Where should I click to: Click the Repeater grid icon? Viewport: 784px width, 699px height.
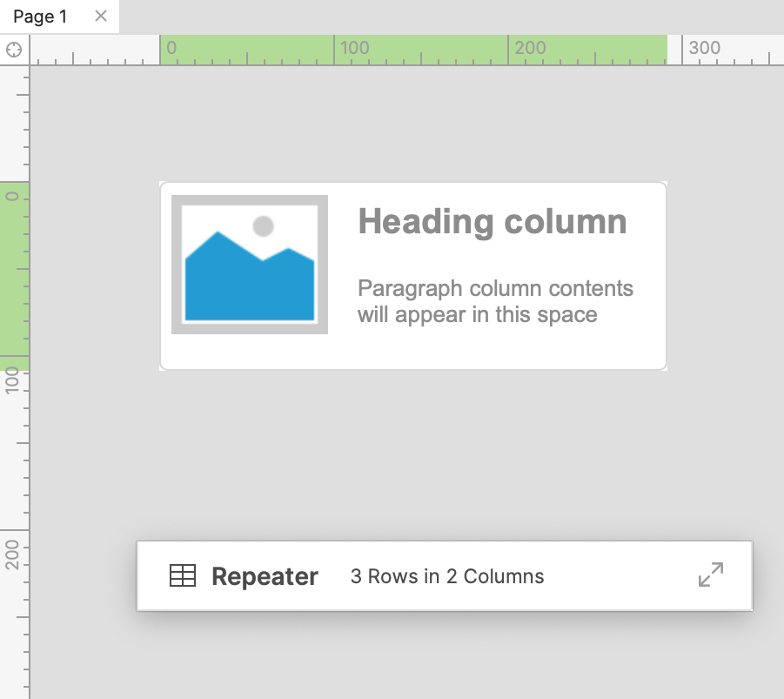183,575
